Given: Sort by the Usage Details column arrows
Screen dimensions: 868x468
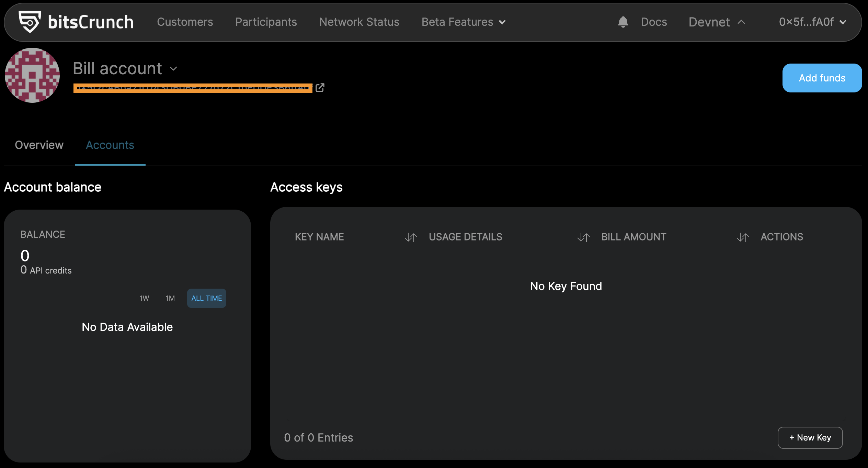Looking at the screenshot, I should (583, 237).
